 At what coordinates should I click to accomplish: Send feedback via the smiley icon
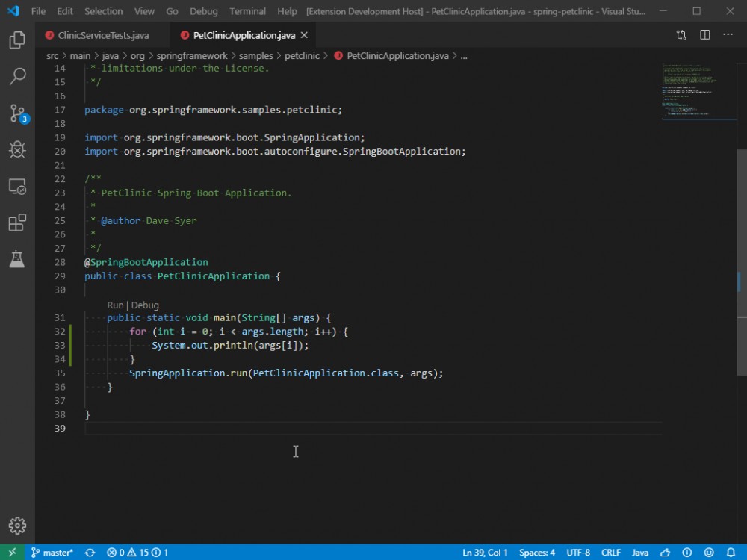pyautogui.click(x=709, y=552)
